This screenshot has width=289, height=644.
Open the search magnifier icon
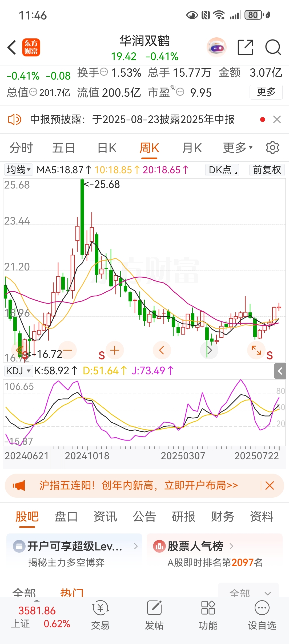click(273, 47)
